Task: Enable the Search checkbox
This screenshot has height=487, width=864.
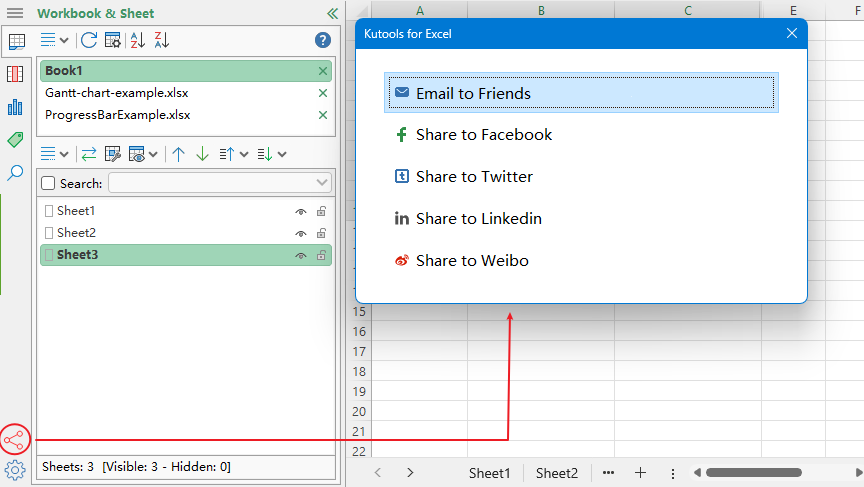Action: coord(48,183)
